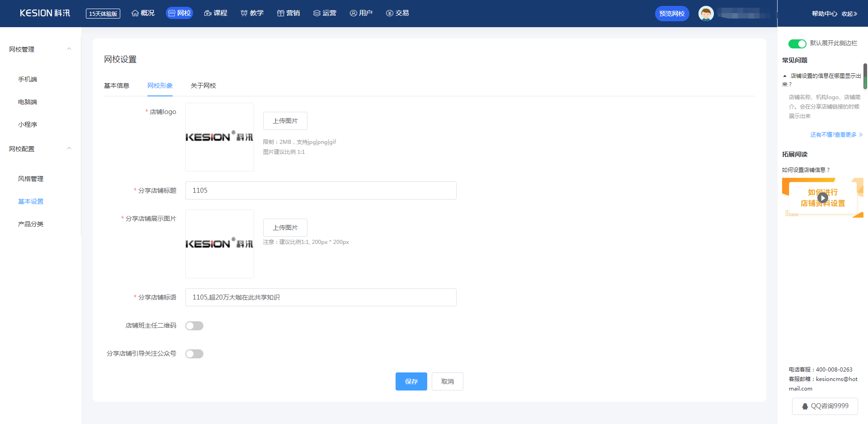Viewport: 868px width, 424px height.
Task: Collapse the 网校配置 sidebar group
Action: [x=69, y=148]
